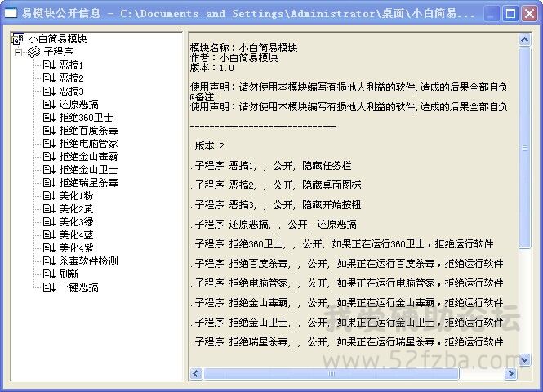Click the icon beside 美化1粉
Viewport: 543px width, 392px height.
pos(49,196)
